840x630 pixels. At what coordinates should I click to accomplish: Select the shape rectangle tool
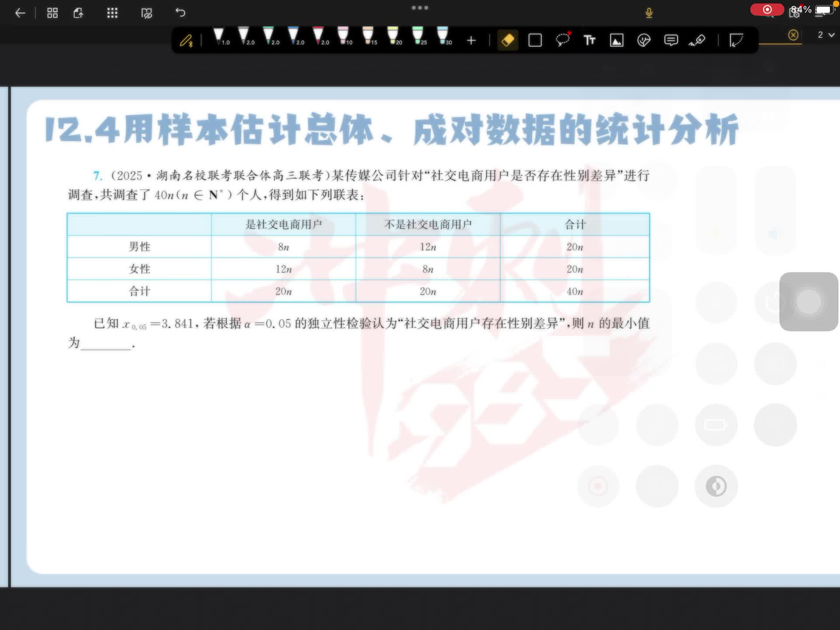coord(535,41)
